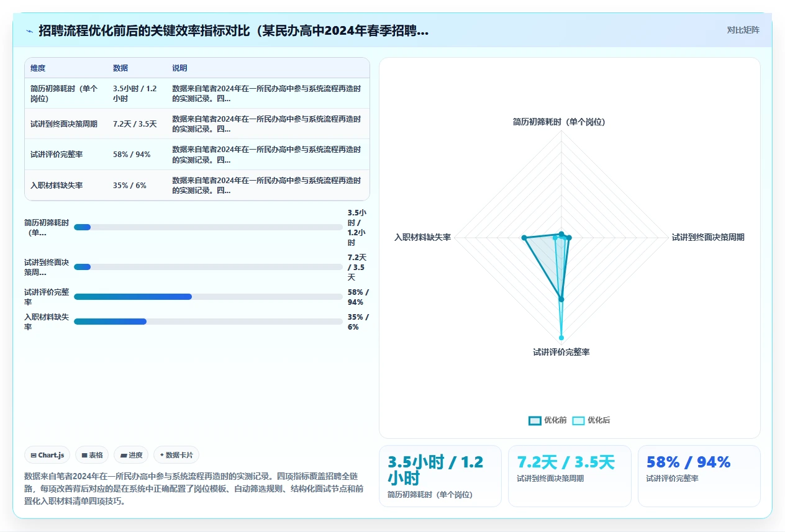Click radar axis label 入职材料缺失率
The width and height of the screenshot is (785, 532).
tap(422, 237)
